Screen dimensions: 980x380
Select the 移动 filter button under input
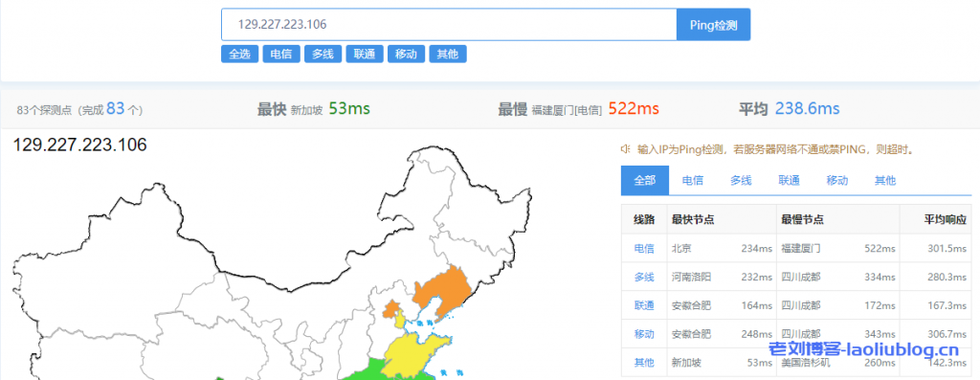pyautogui.click(x=406, y=54)
